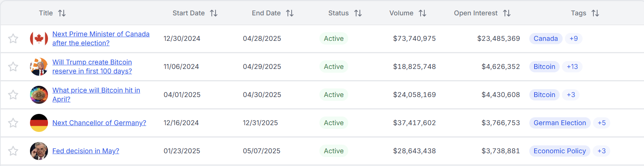Screen dimensions: 644x166
Task: Open Fed decision in May link
Action: (85, 151)
